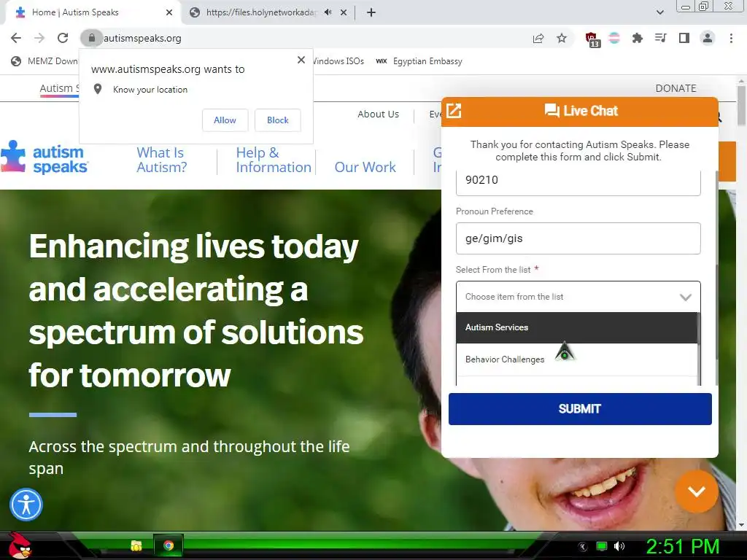Screen dimensions: 747x560
Task: Open the tab search dropdown arrow
Action: (659, 12)
